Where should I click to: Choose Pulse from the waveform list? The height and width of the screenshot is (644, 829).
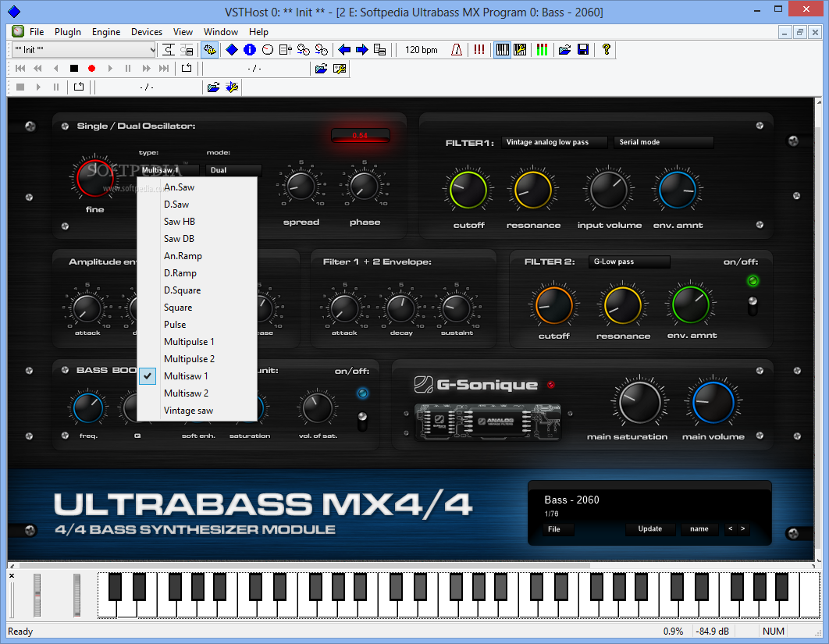197,325
